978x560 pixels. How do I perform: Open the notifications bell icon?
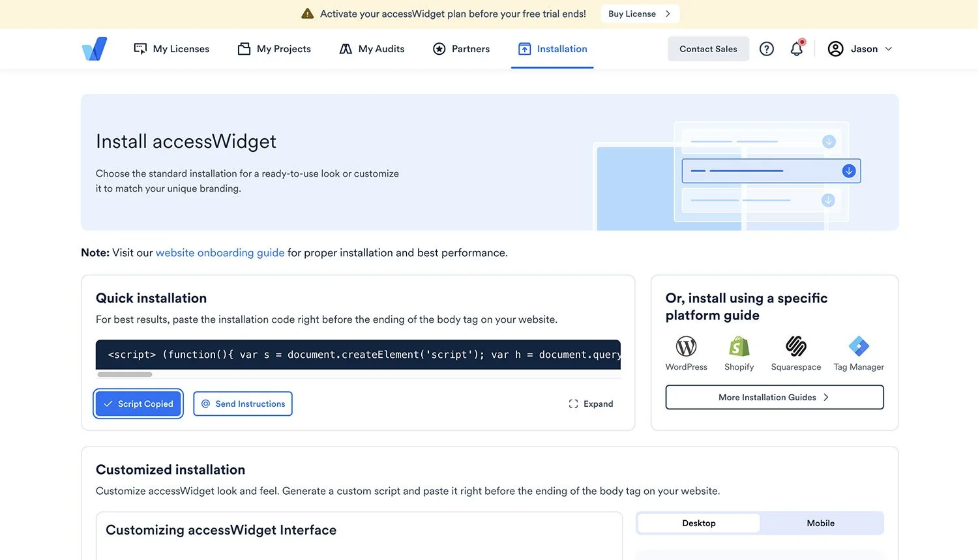pos(797,49)
